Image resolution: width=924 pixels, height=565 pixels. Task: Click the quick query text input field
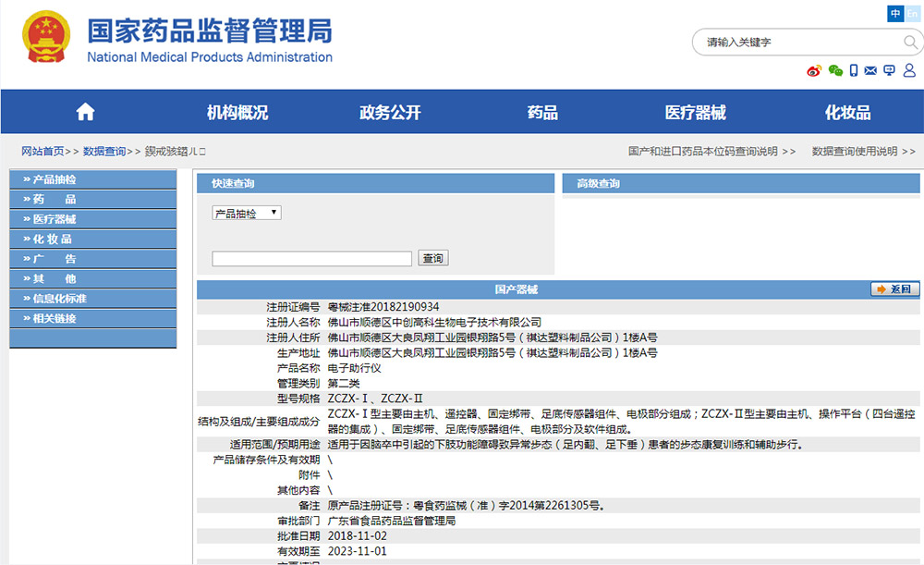311,259
